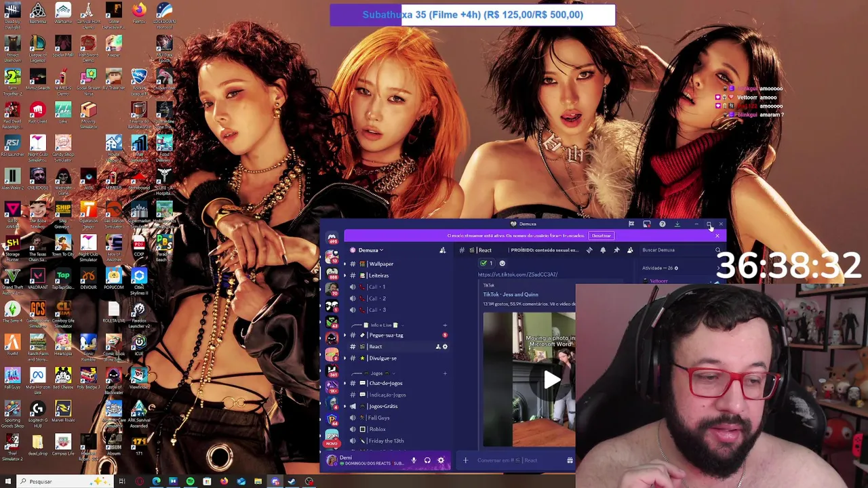
Task: Open Discord direct messages home icon
Action: click(x=332, y=239)
